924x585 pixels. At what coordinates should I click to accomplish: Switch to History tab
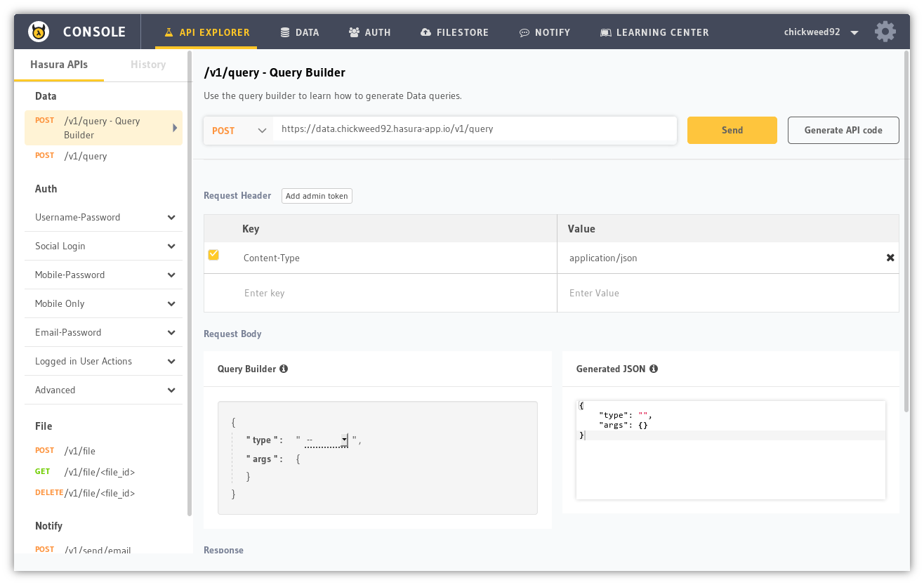click(x=148, y=65)
